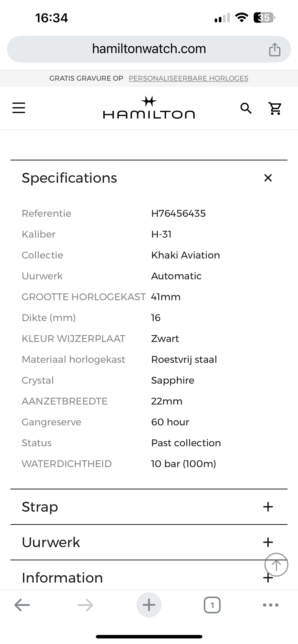
Task: Tap the share icon in address bar
Action: pos(275,50)
